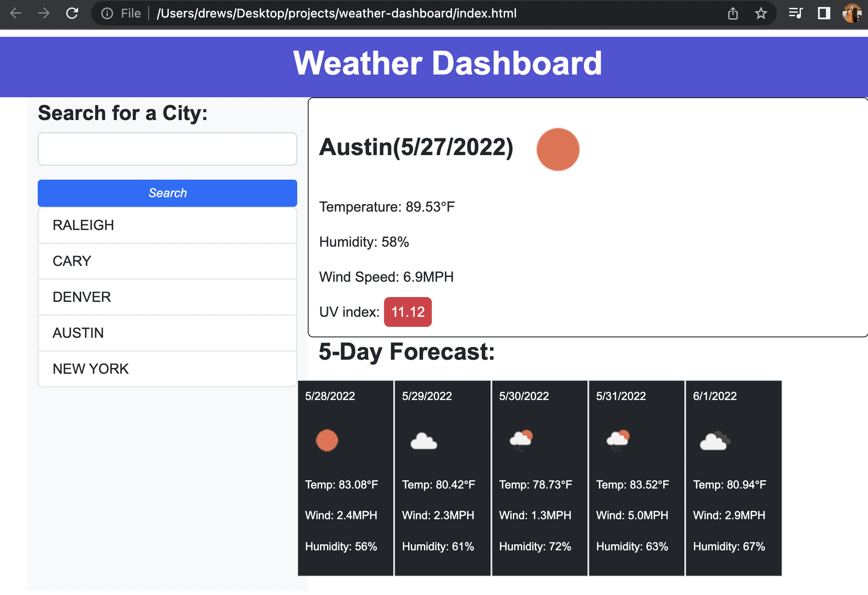The image size is (868, 595).
Task: Select RALEIGH from search history
Action: click(167, 225)
